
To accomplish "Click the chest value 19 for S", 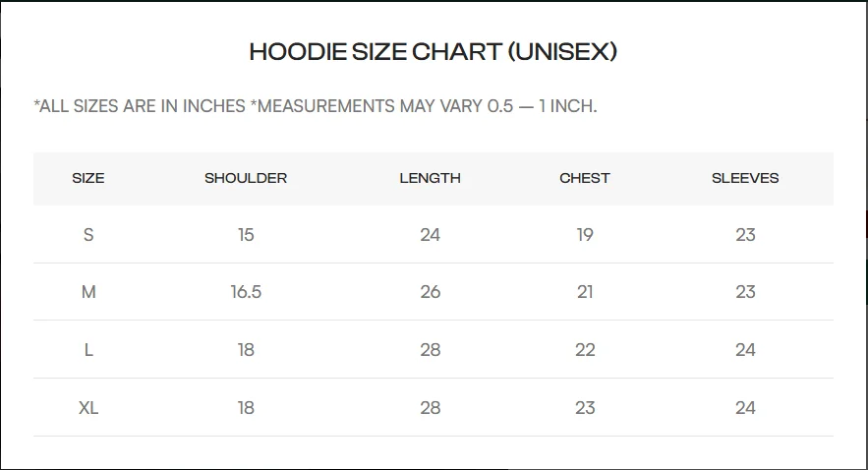I will pos(585,235).
